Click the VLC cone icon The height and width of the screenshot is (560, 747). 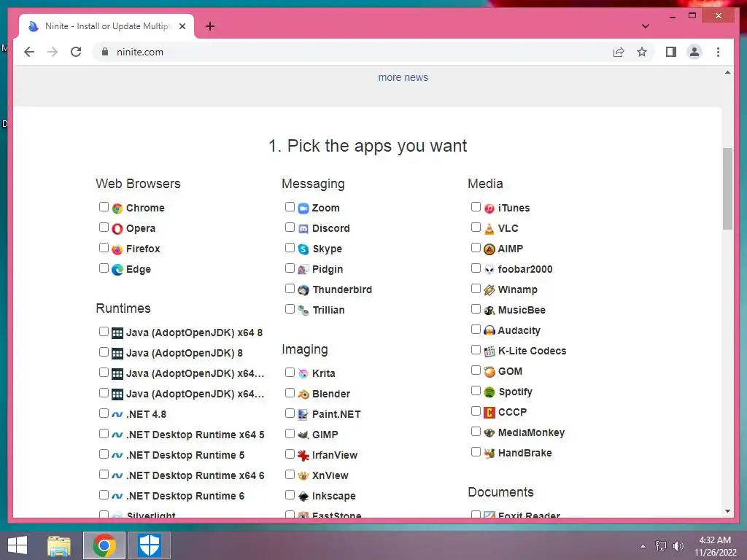click(489, 228)
